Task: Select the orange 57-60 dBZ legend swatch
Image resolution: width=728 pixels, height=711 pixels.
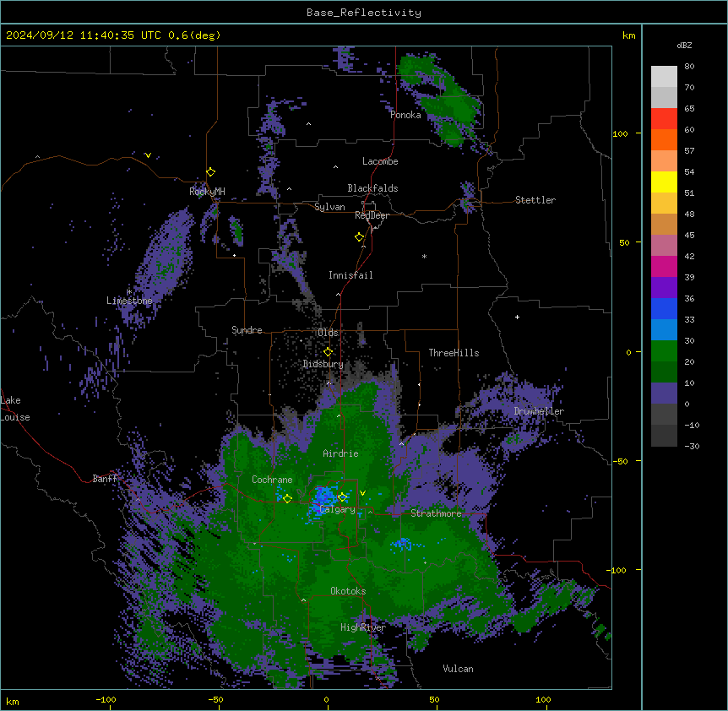Action: [x=664, y=139]
